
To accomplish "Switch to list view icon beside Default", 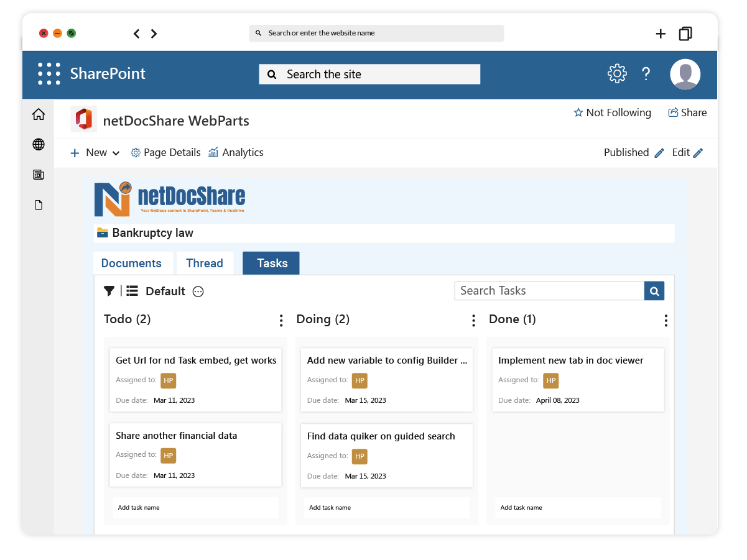I will tap(132, 291).
